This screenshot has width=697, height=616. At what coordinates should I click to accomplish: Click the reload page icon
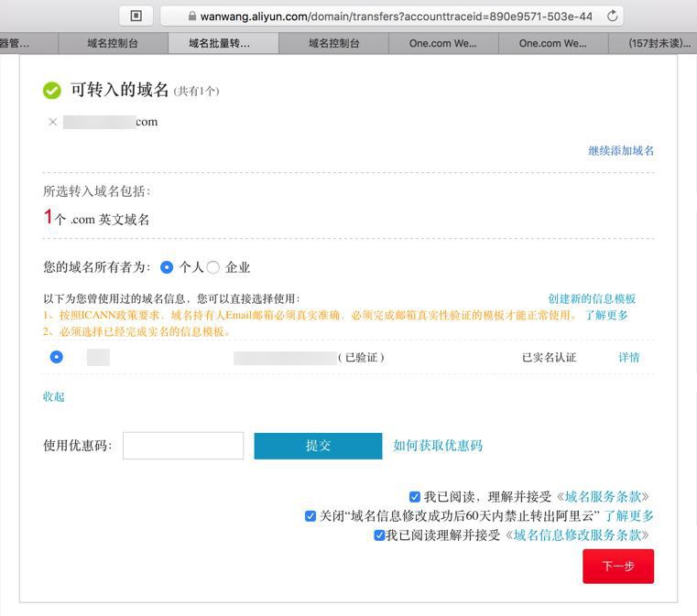[x=613, y=16]
